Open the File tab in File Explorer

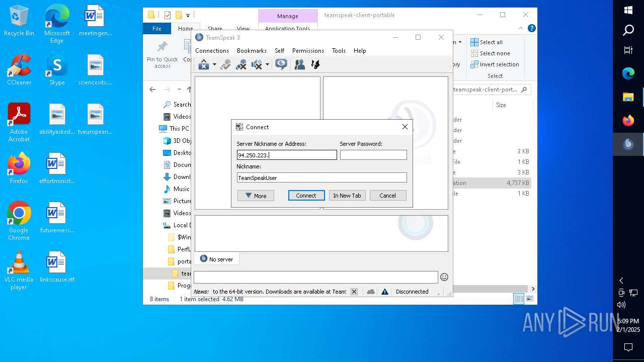pos(157,29)
